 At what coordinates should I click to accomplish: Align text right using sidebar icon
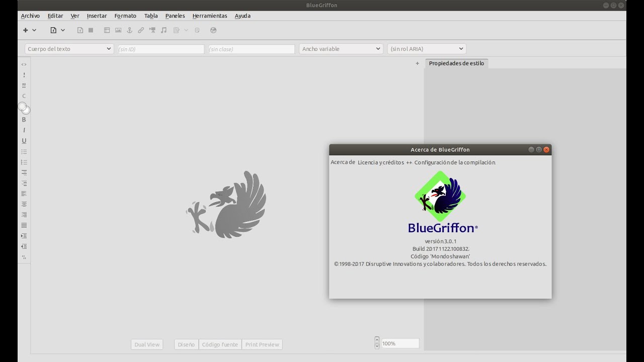pos(24,215)
